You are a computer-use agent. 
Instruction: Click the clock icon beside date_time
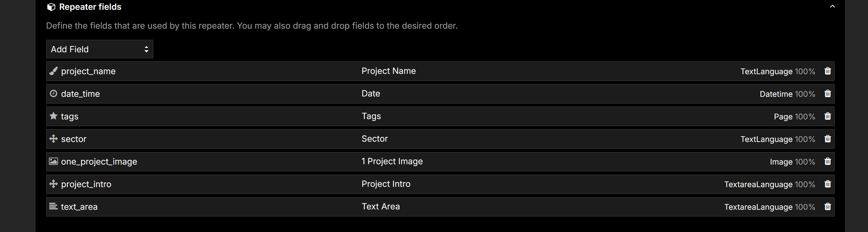tap(53, 93)
